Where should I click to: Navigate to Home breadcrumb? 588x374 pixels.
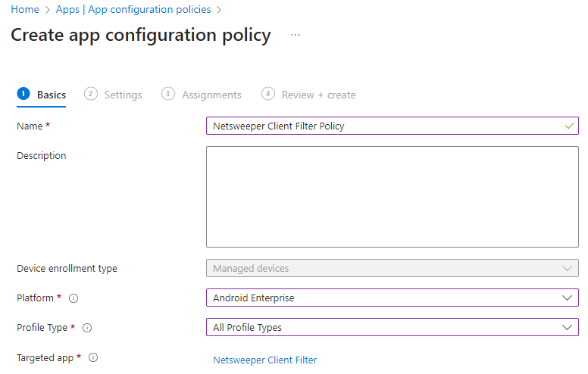[x=25, y=10]
